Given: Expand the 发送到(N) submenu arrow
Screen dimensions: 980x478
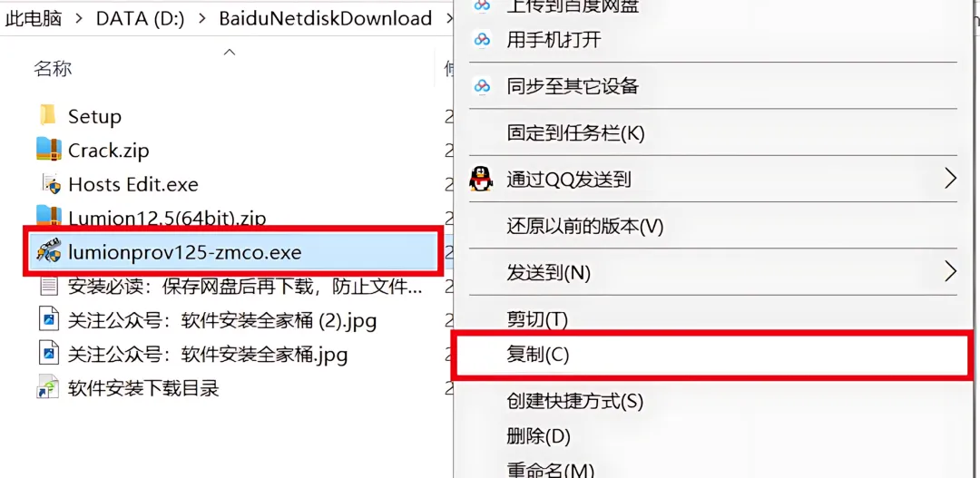Looking at the screenshot, I should (950, 271).
